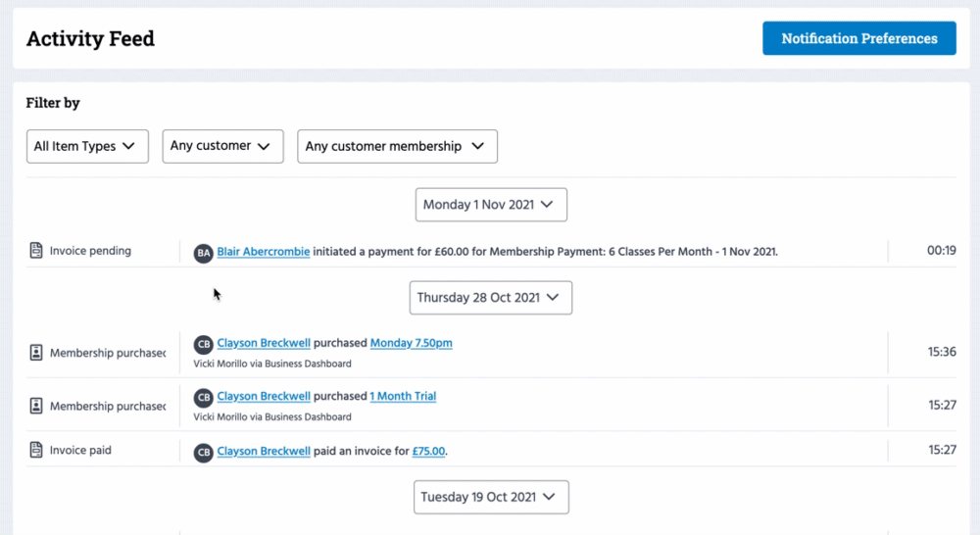The height and width of the screenshot is (535, 980).
Task: Collapse the Monday 1 Nov 2021 section
Action: tap(490, 205)
